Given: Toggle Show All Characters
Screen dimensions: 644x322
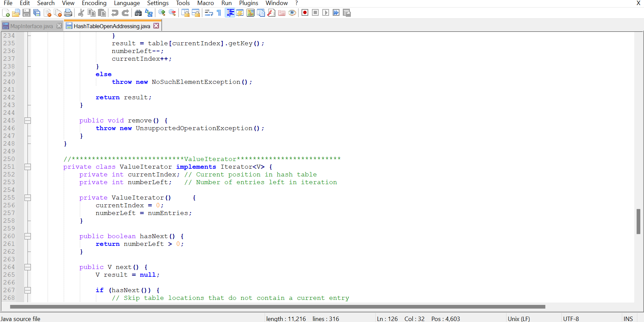Looking at the screenshot, I should click(x=218, y=12).
